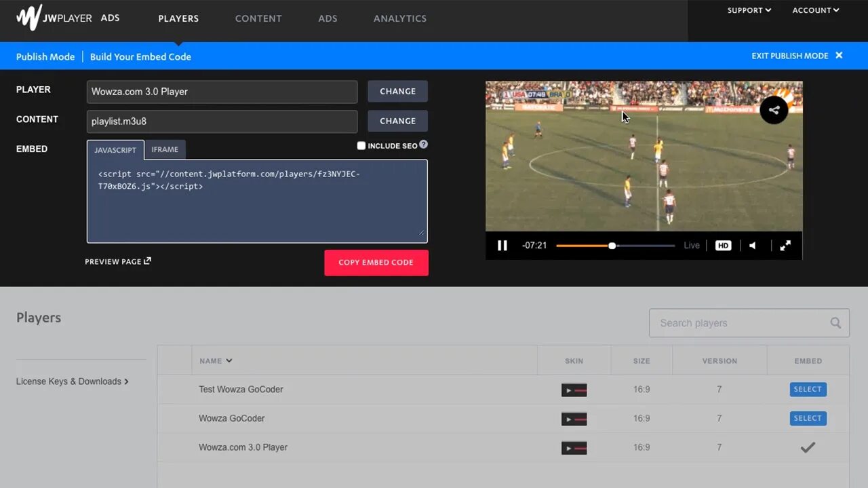Toggle HD quality in the video player
The image size is (868, 488).
723,245
